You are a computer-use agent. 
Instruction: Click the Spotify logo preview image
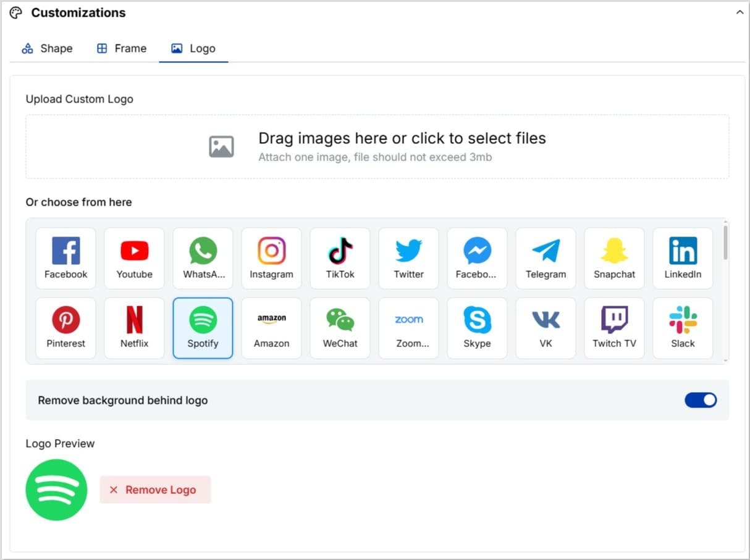56,490
